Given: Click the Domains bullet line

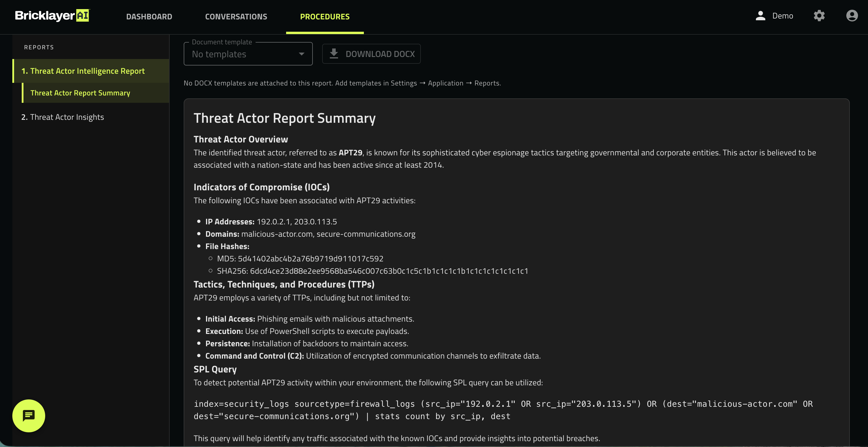Looking at the screenshot, I should click(310, 234).
